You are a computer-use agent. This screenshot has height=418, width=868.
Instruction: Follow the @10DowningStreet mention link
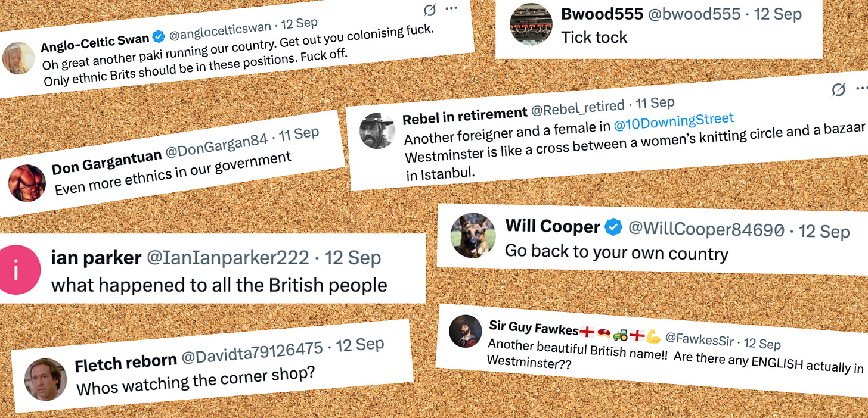[x=674, y=123]
